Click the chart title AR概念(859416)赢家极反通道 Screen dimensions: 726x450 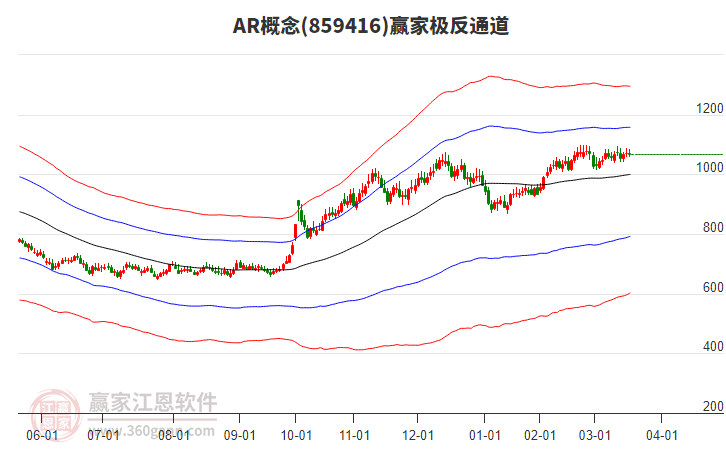371,25
